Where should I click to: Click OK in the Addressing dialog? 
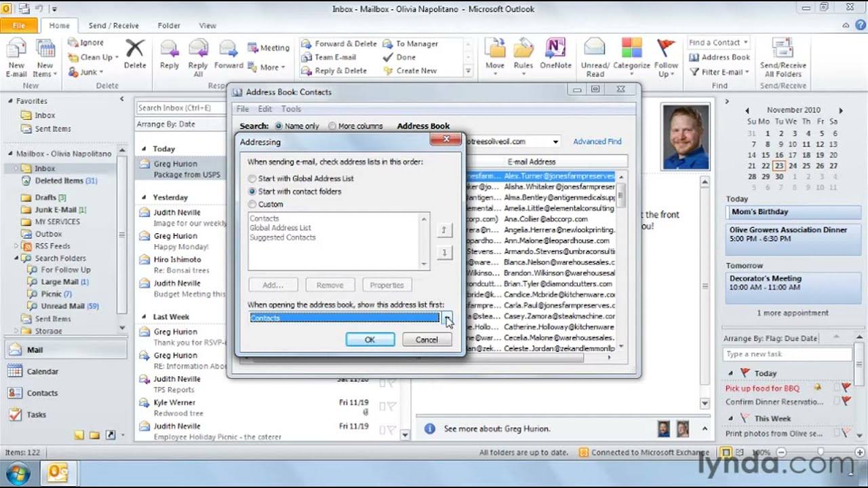point(370,340)
